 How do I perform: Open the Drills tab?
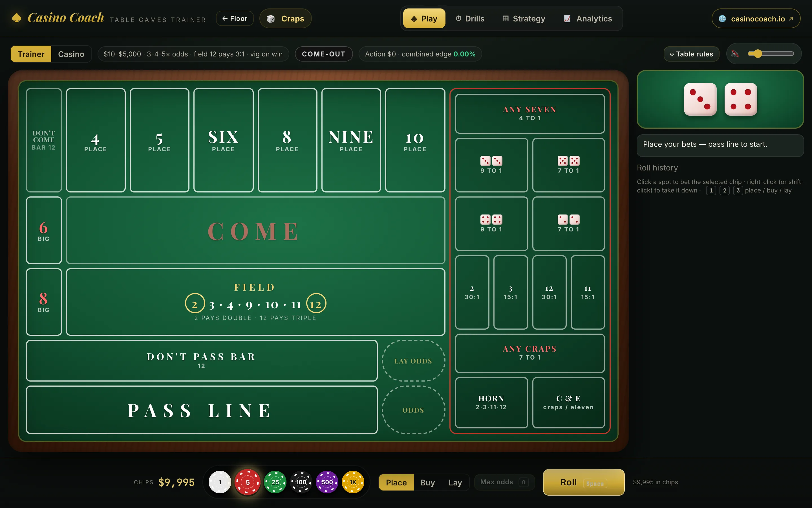470,18
